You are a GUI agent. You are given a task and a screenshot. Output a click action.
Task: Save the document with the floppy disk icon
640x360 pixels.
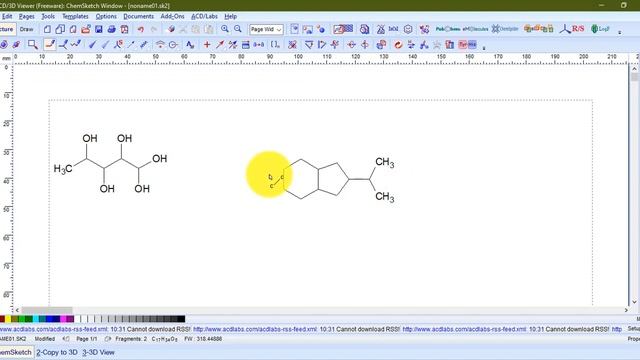(99, 29)
